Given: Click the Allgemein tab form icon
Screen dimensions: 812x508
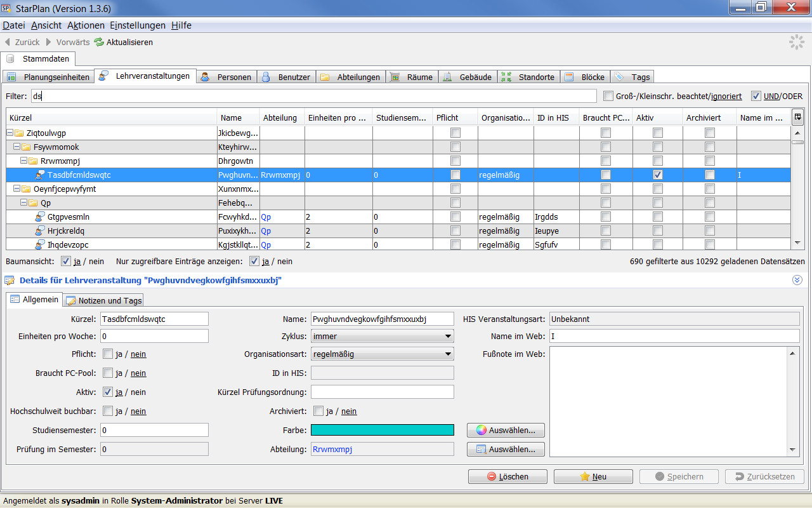Looking at the screenshot, I should point(15,299).
